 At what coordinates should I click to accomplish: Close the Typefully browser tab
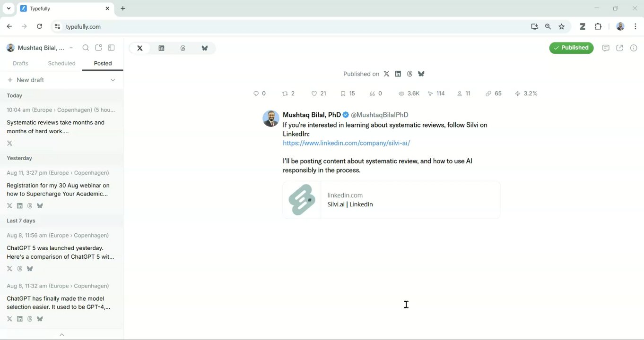click(x=107, y=8)
